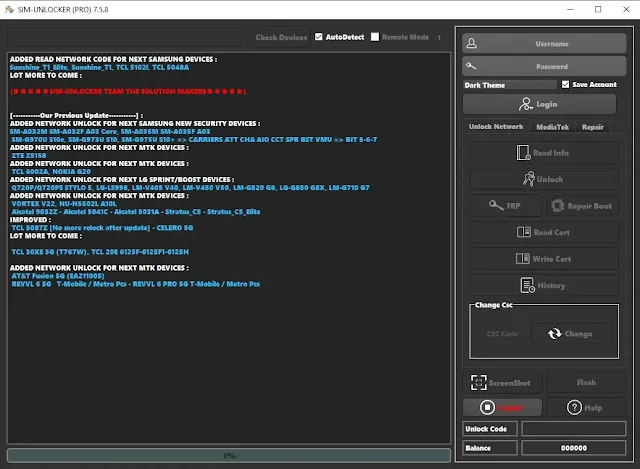The width and height of the screenshot is (640, 469).
Task: Click the Read Info device icon
Action: [524, 153]
